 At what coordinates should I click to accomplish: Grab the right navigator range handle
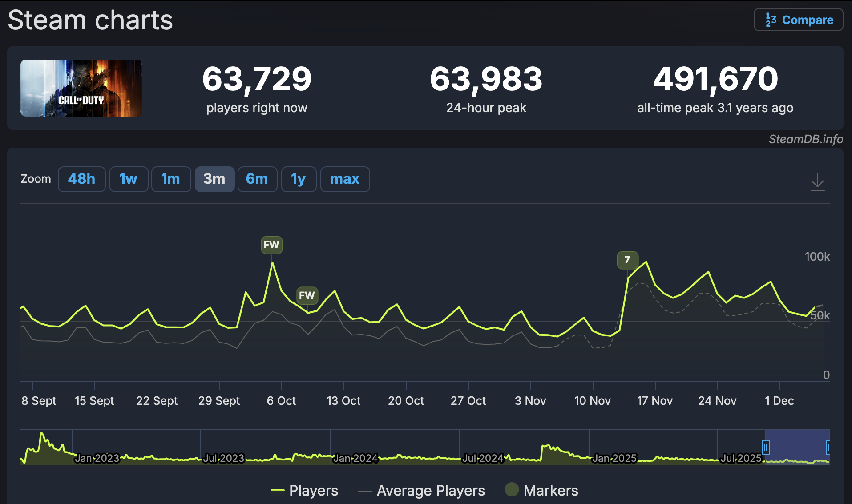tap(828, 447)
